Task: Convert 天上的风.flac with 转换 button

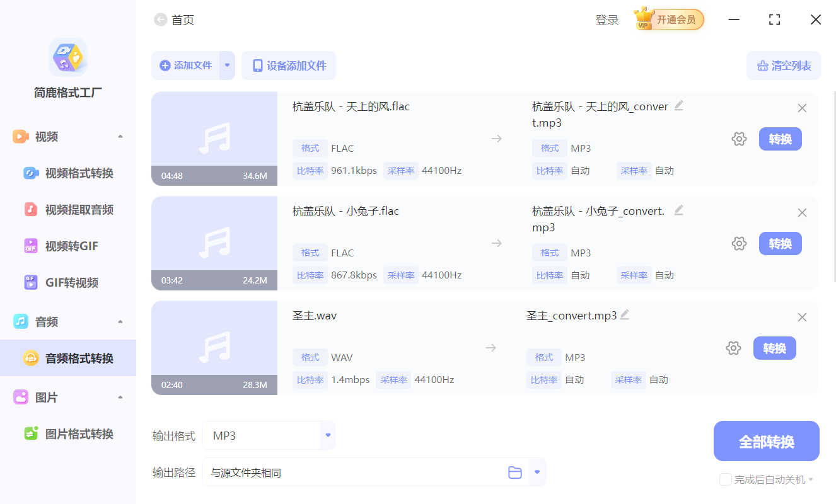Action: coord(781,139)
